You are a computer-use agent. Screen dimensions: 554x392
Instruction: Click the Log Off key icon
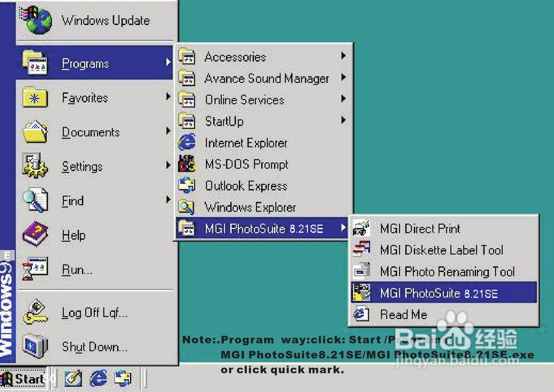pos(35,311)
